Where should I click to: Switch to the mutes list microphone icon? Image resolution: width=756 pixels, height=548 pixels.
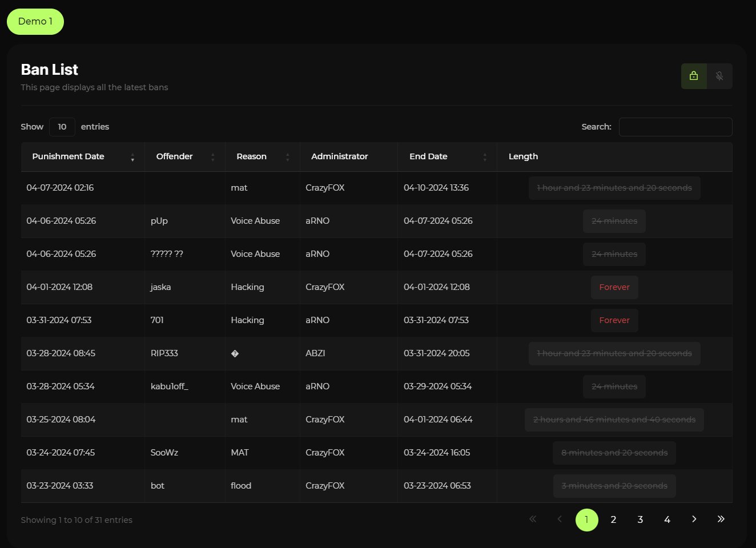[x=719, y=76]
